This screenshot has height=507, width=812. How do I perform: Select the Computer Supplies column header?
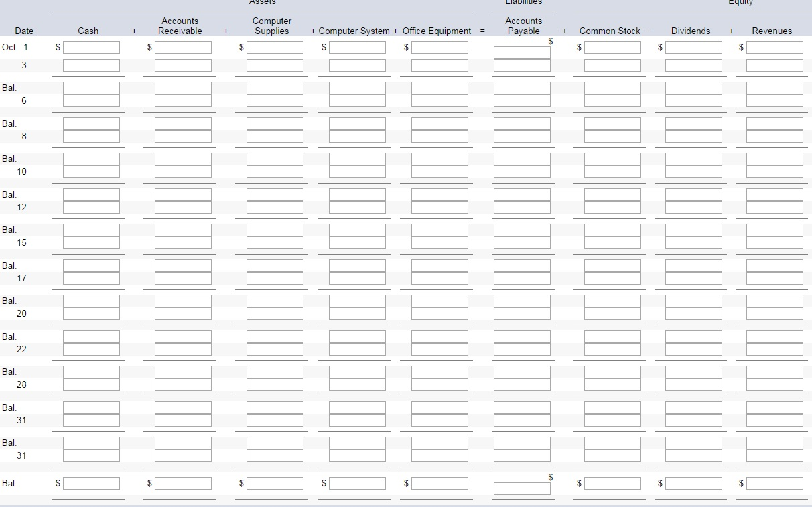click(272, 26)
